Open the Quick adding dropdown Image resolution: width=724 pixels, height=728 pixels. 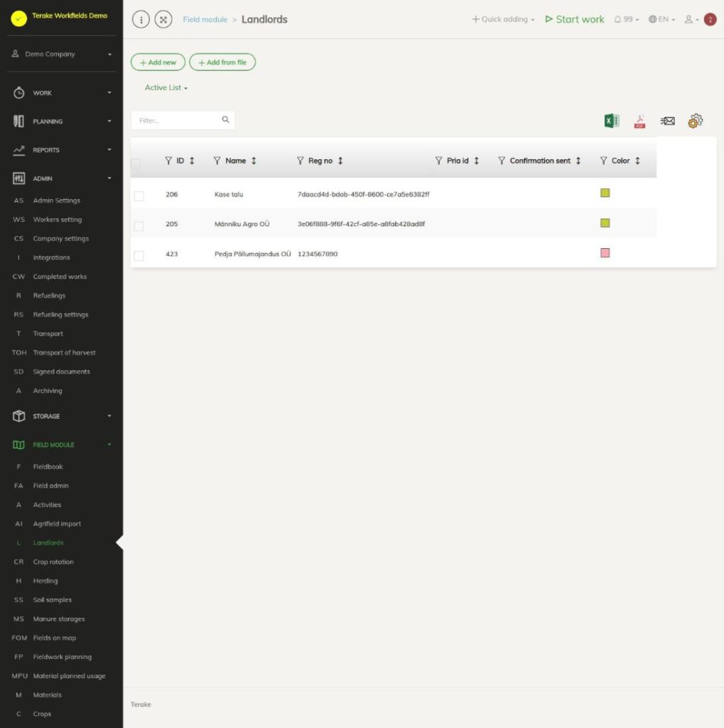click(x=503, y=19)
